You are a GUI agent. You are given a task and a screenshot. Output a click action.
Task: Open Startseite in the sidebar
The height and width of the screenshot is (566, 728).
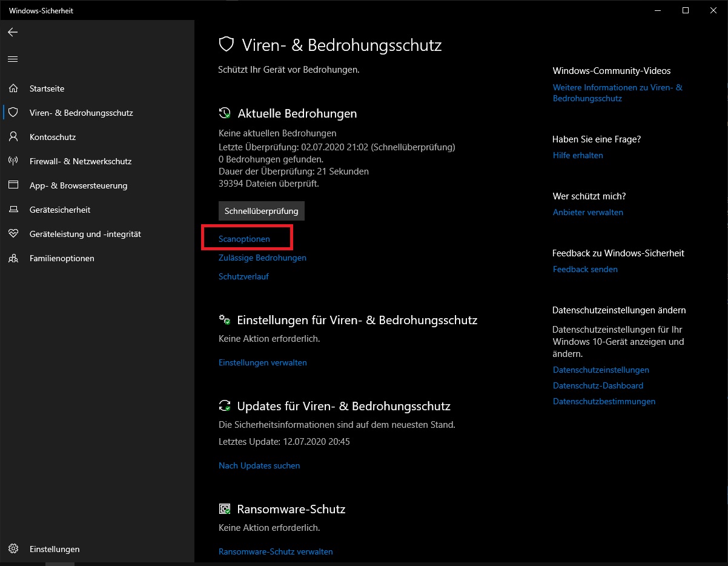[x=97, y=88]
